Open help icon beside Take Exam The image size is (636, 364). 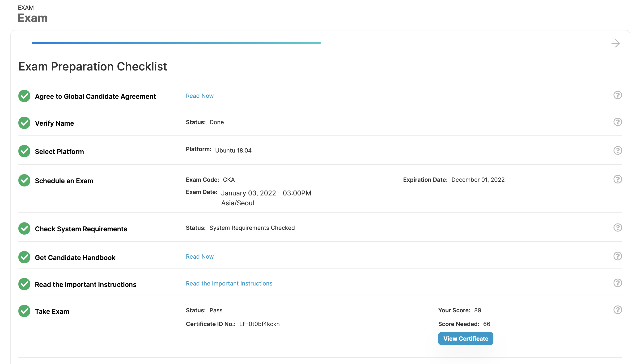tap(618, 310)
